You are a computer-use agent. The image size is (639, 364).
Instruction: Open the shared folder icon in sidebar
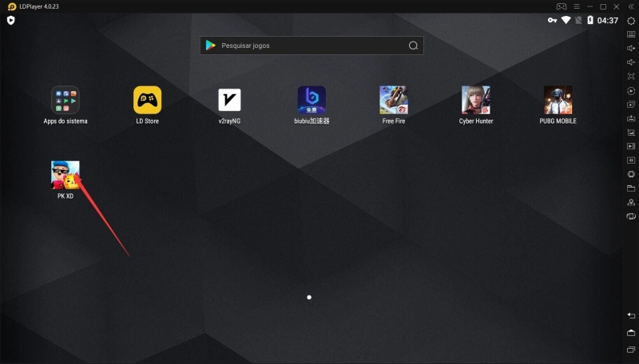pos(631,188)
